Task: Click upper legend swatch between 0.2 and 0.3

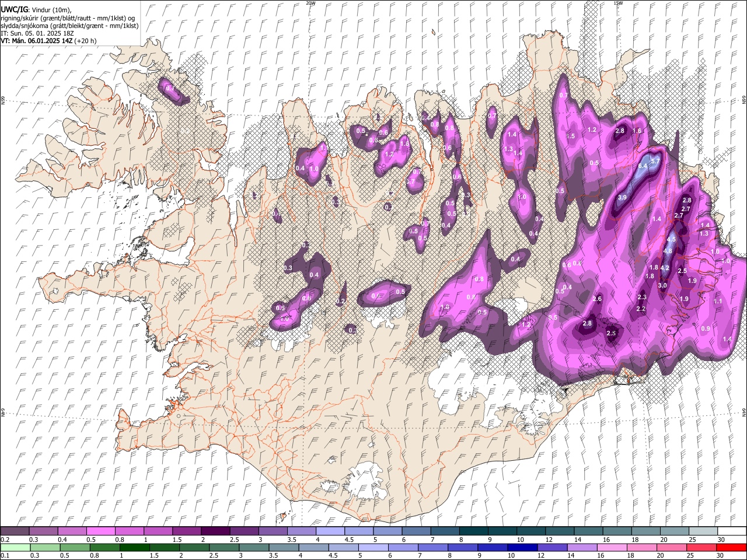Action: [15, 531]
